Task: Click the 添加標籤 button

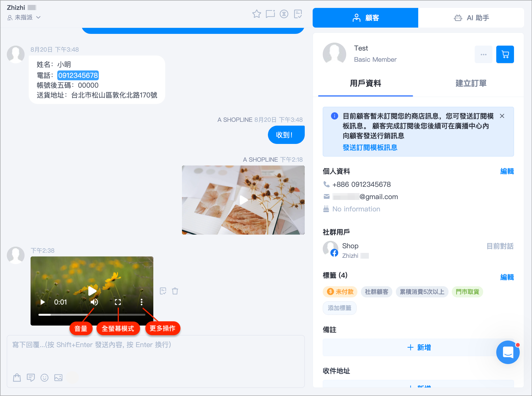Action: (x=340, y=308)
